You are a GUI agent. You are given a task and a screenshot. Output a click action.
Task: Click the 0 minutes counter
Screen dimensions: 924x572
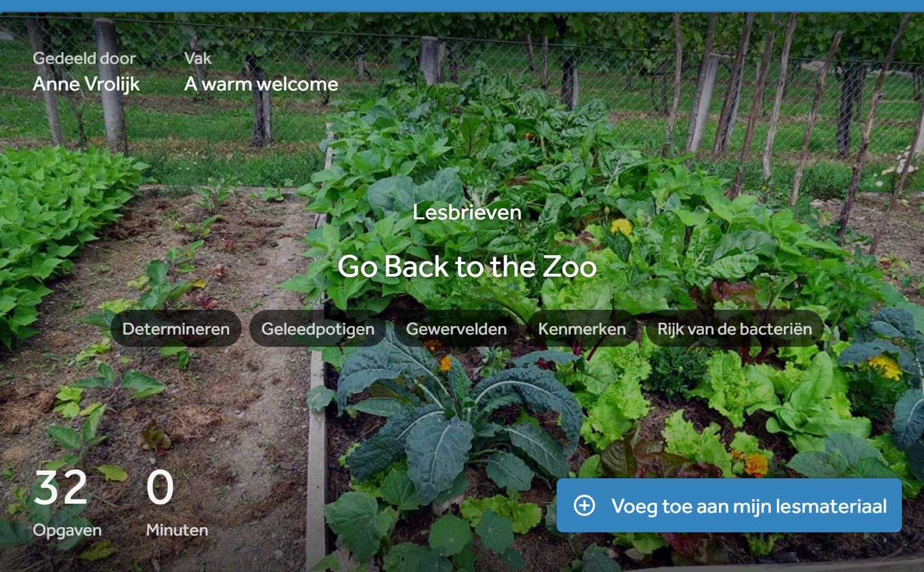160,487
